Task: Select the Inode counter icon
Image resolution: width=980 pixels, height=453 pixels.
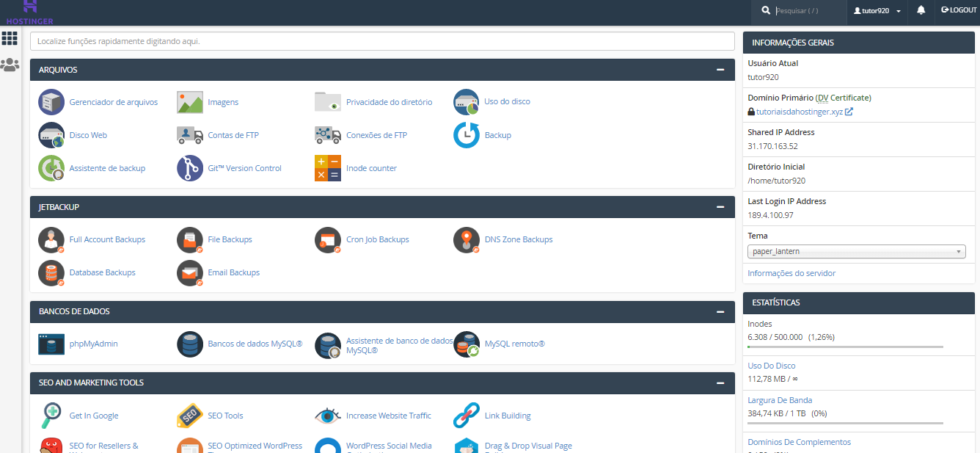Action: pos(327,168)
